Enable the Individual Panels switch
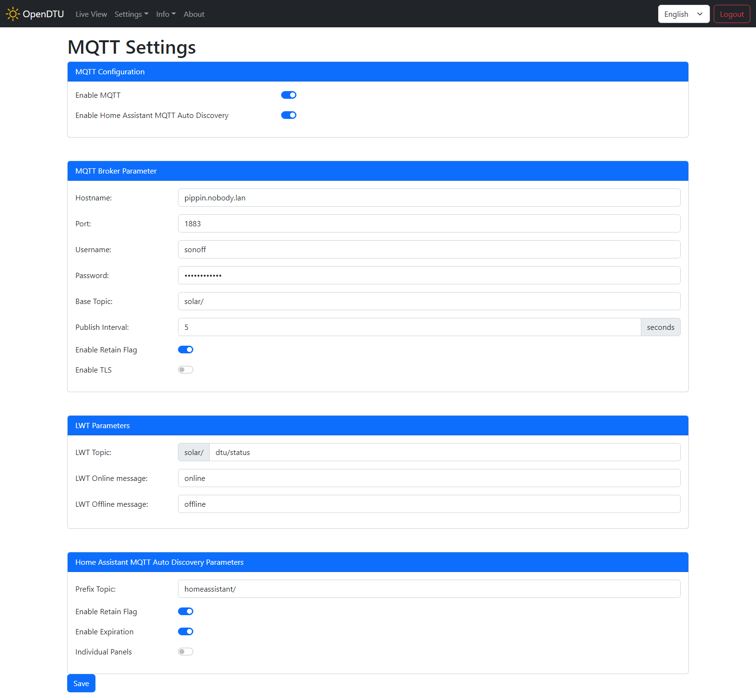756x700 pixels. (186, 652)
